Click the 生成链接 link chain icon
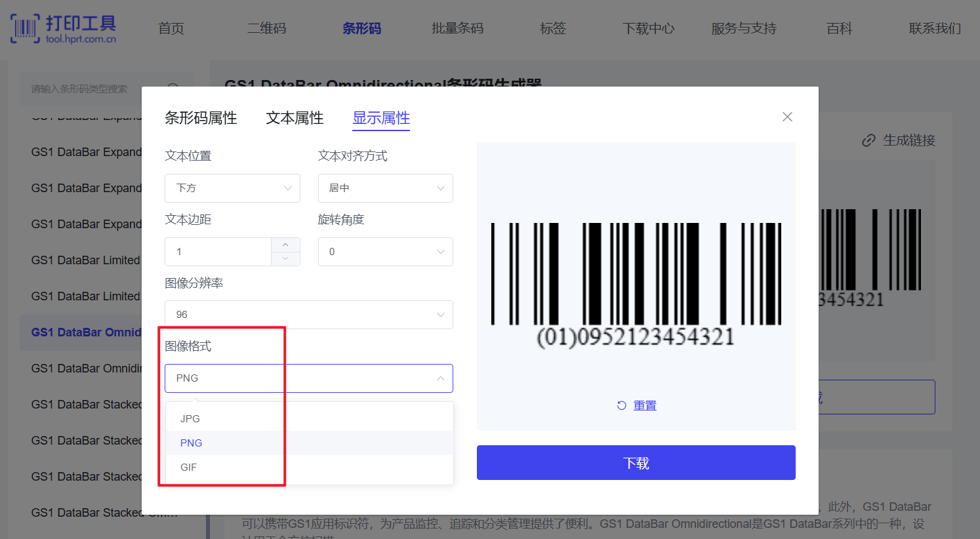This screenshot has width=980, height=539. click(x=868, y=140)
